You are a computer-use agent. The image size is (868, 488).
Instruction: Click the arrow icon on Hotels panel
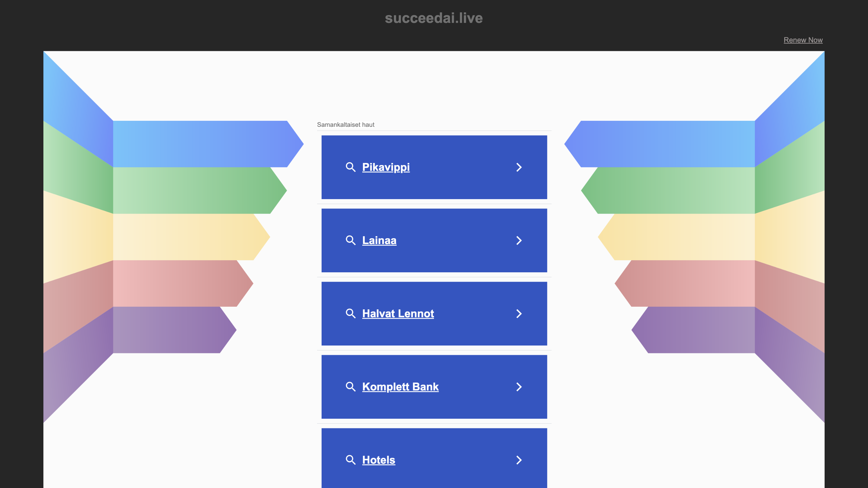click(x=519, y=460)
